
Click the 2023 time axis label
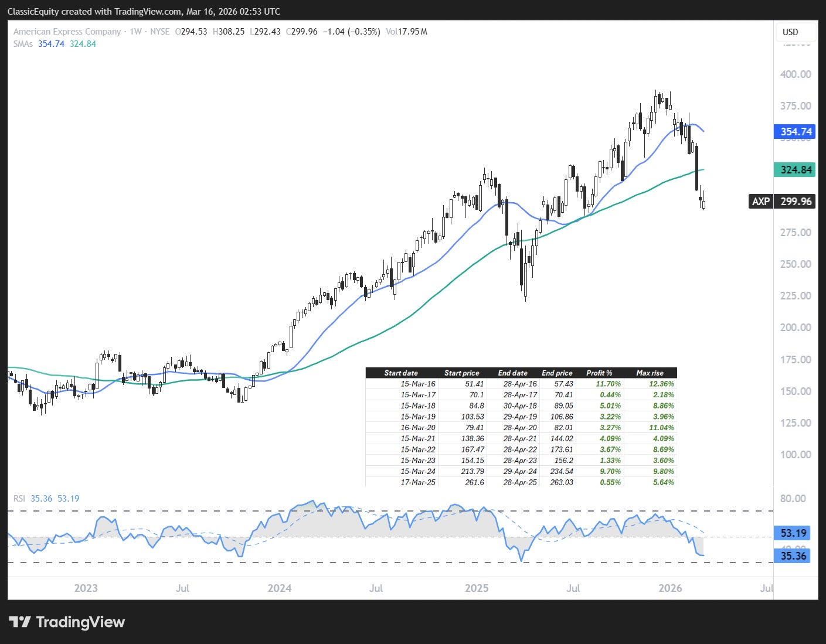click(x=86, y=588)
